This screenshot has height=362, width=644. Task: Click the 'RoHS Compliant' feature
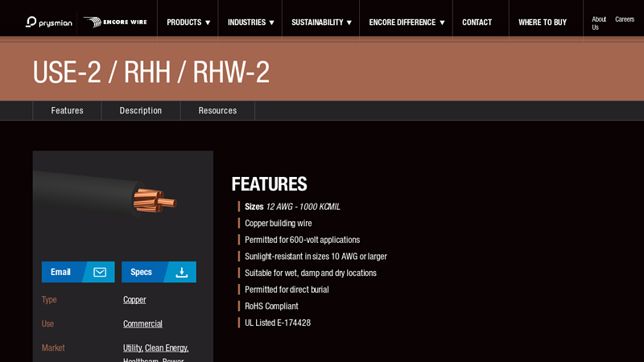271,306
